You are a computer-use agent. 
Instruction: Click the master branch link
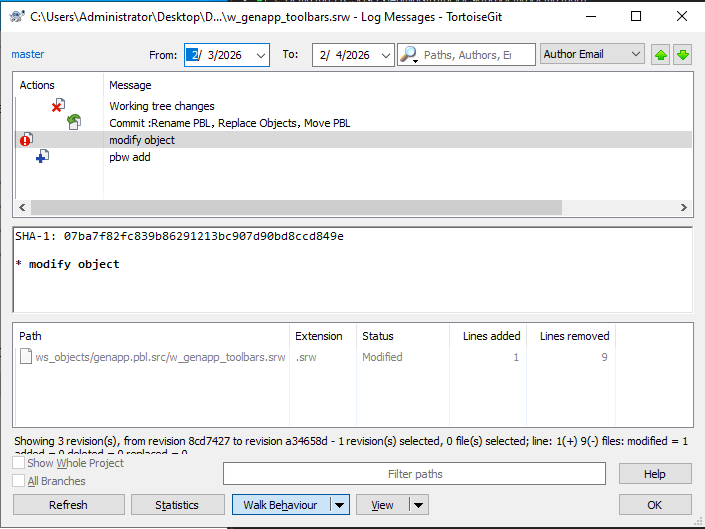(x=28, y=54)
